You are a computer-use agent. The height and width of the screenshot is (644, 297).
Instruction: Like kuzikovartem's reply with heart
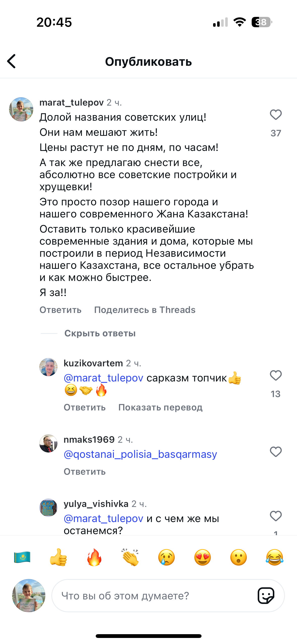(x=276, y=376)
